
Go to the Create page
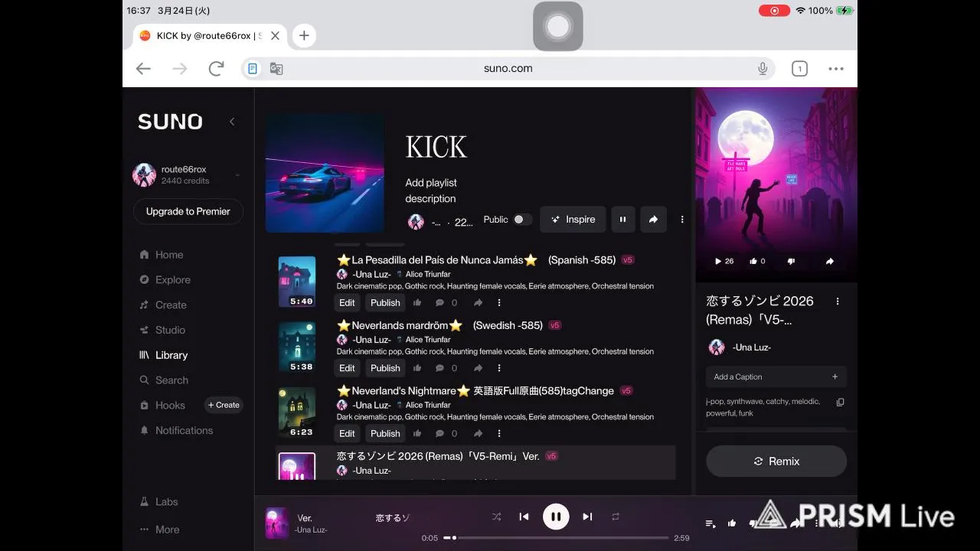[x=162, y=305]
